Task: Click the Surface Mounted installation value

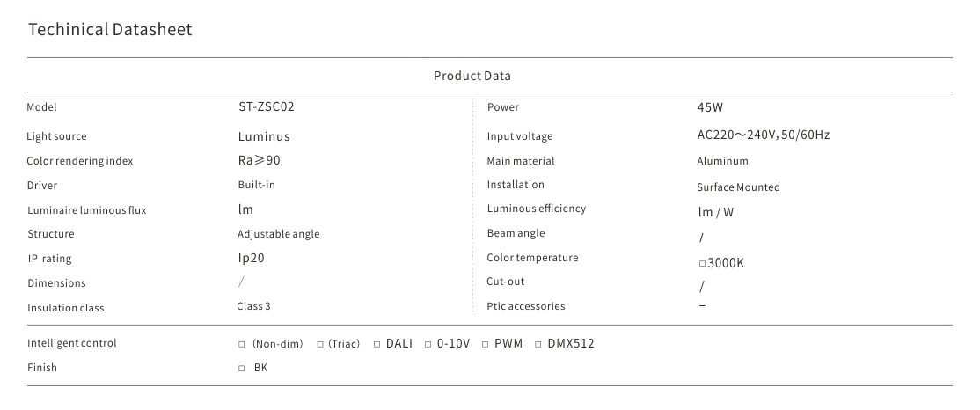Action: [x=738, y=187]
